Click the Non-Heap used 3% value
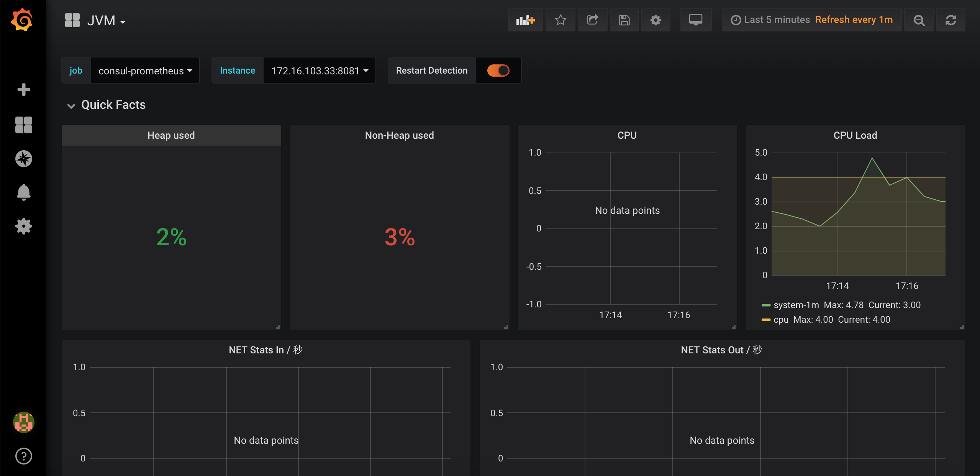980x476 pixels. coord(400,237)
